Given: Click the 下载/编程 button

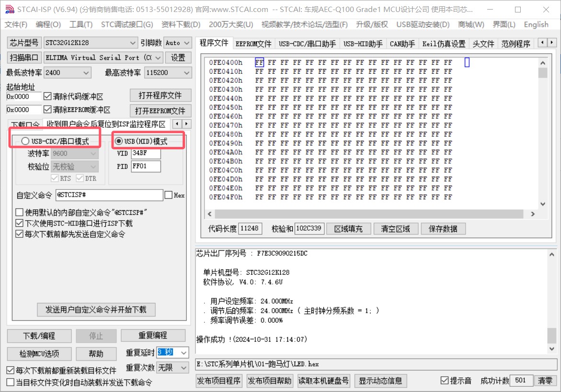Looking at the screenshot, I should pyautogui.click(x=39, y=336).
